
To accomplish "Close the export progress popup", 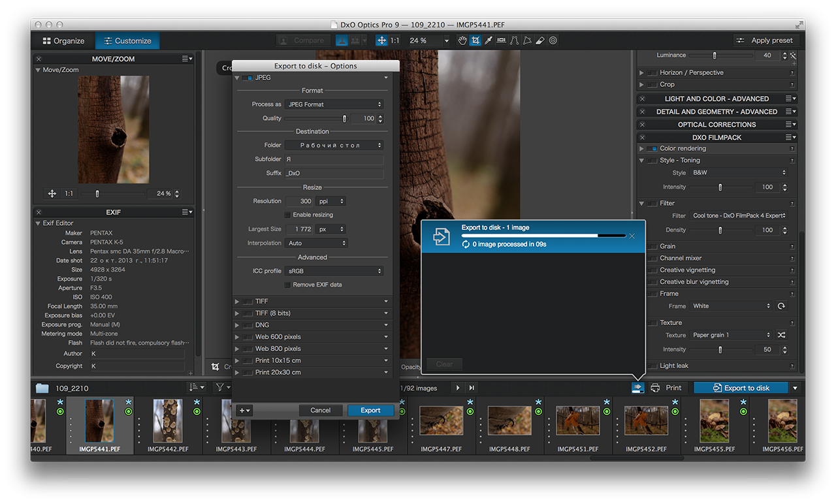I will coord(632,236).
